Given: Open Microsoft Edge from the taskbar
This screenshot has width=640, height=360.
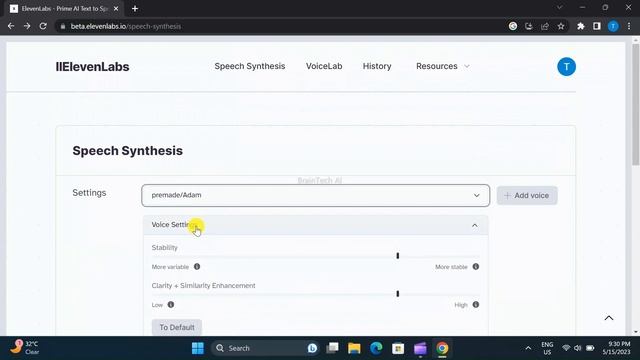Looking at the screenshot, I should click(x=376, y=348).
